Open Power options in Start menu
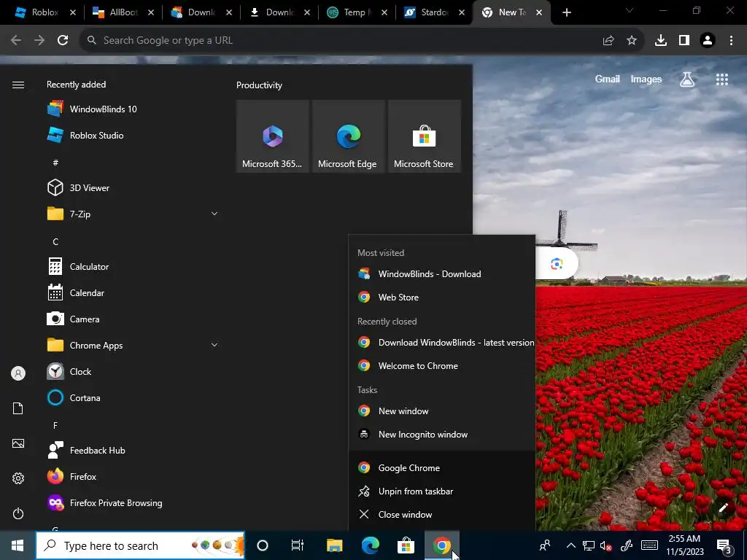Screen dimensions: 747x560 pos(18,514)
